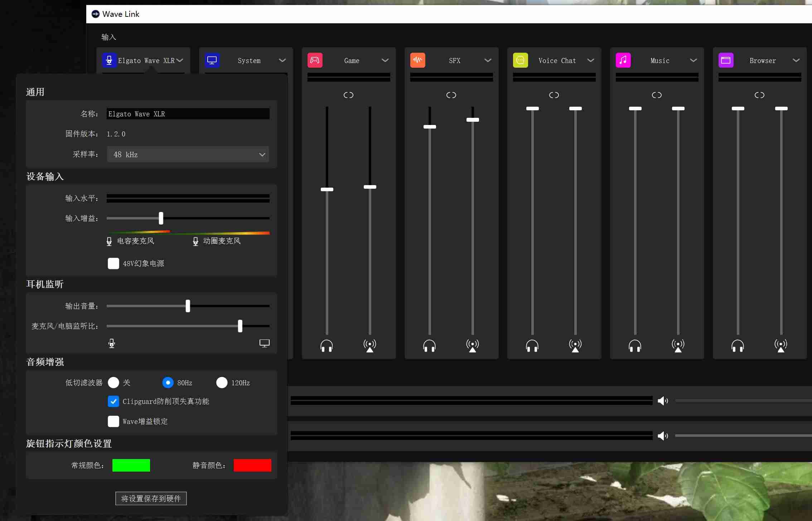
Task: Mute SFX channel stream broadcast icon
Action: pyautogui.click(x=473, y=346)
